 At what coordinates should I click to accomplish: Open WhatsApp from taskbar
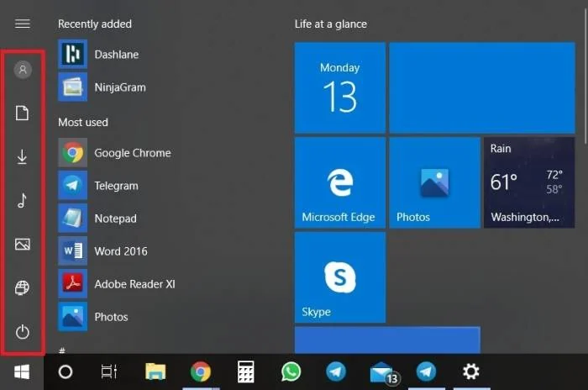pos(291,372)
